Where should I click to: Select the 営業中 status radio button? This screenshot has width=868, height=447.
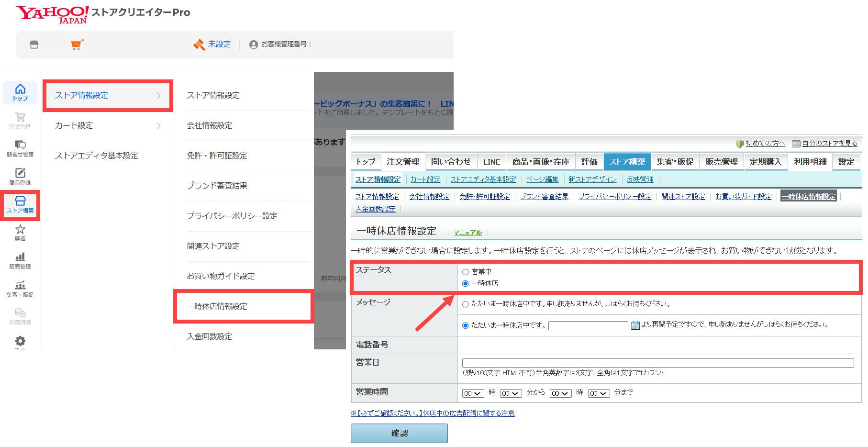(465, 272)
